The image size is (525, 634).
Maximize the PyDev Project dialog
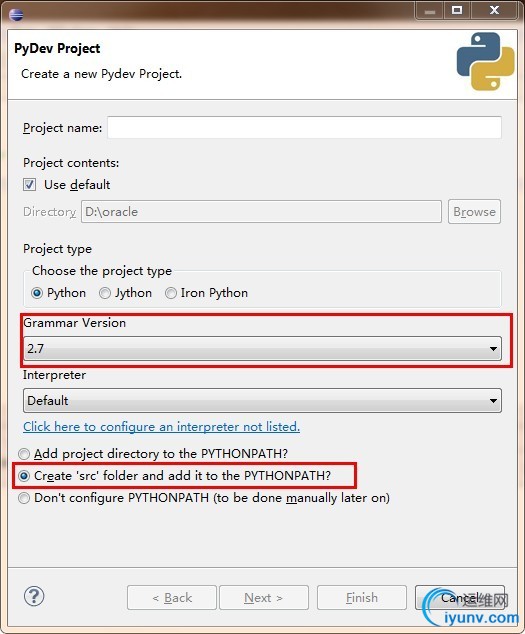click(457, 10)
